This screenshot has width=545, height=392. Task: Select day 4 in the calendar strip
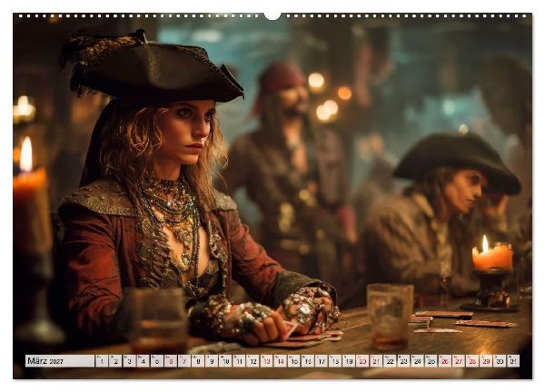(143, 361)
